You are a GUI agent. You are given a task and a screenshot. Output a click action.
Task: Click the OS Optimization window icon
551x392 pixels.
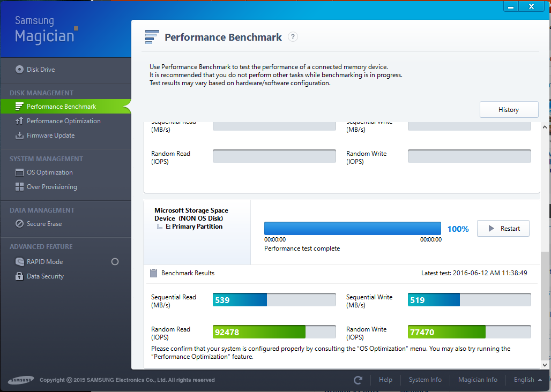(x=19, y=172)
